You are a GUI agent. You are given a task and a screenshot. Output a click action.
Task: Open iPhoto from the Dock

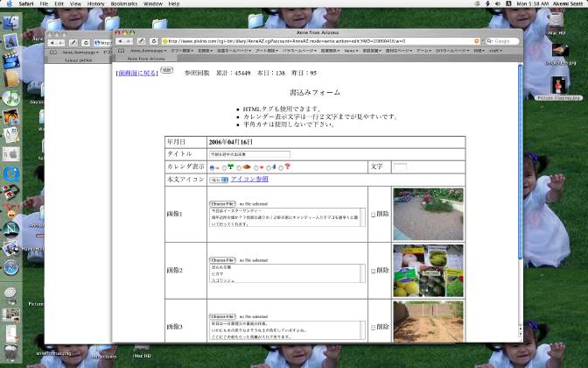click(10, 117)
